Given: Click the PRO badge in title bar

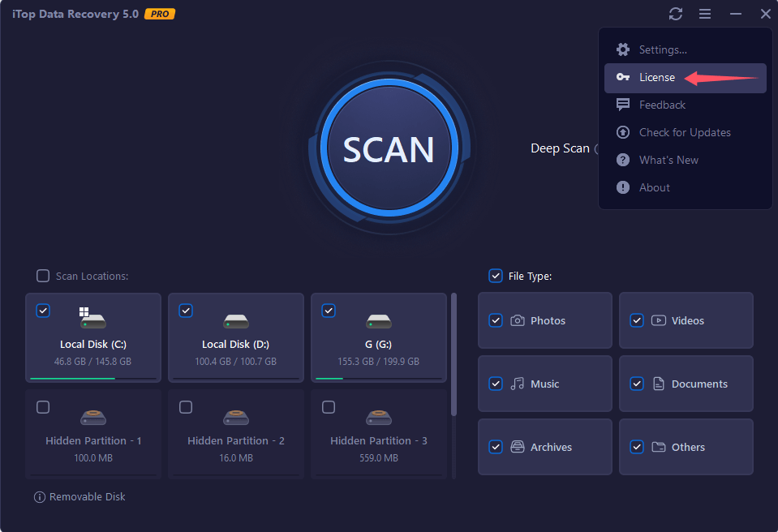Looking at the screenshot, I should [x=160, y=14].
